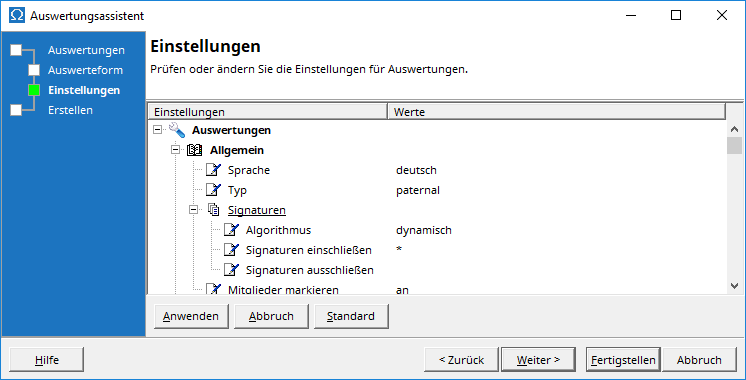Image resolution: width=746 pixels, height=380 pixels.
Task: Click the edit icon beside Algorithmus
Action: [x=231, y=230]
